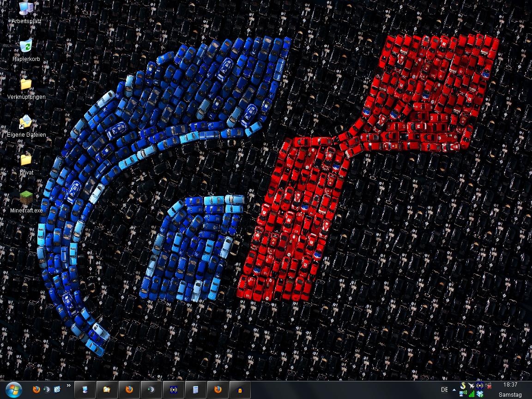The image size is (532, 399).
Task: Select the Papierkorb recycle bin icon
Action: [x=26, y=47]
